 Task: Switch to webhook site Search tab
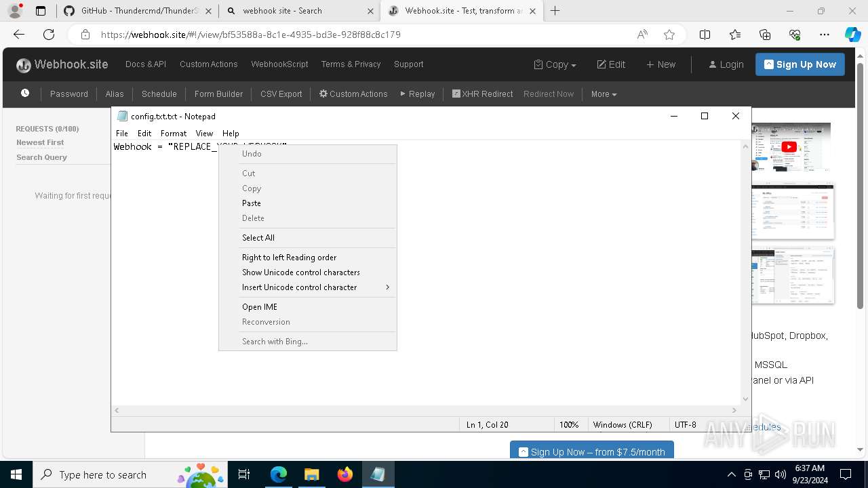click(300, 11)
